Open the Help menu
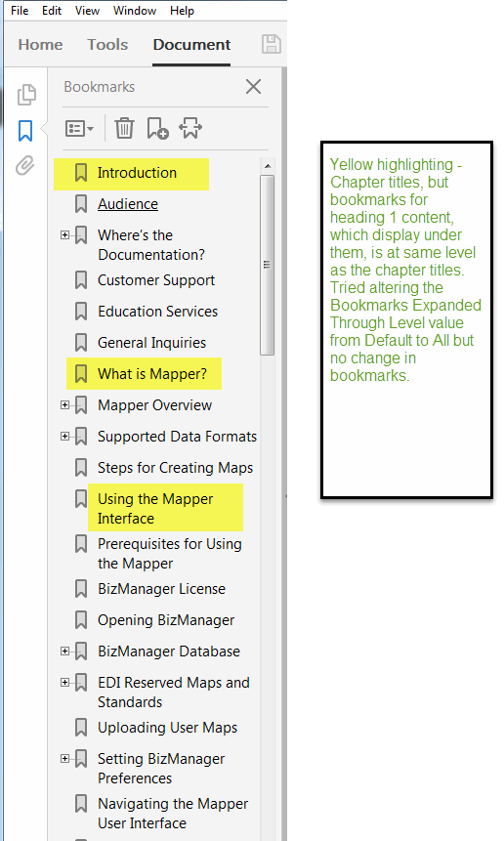The height and width of the screenshot is (841, 504). coord(183,11)
